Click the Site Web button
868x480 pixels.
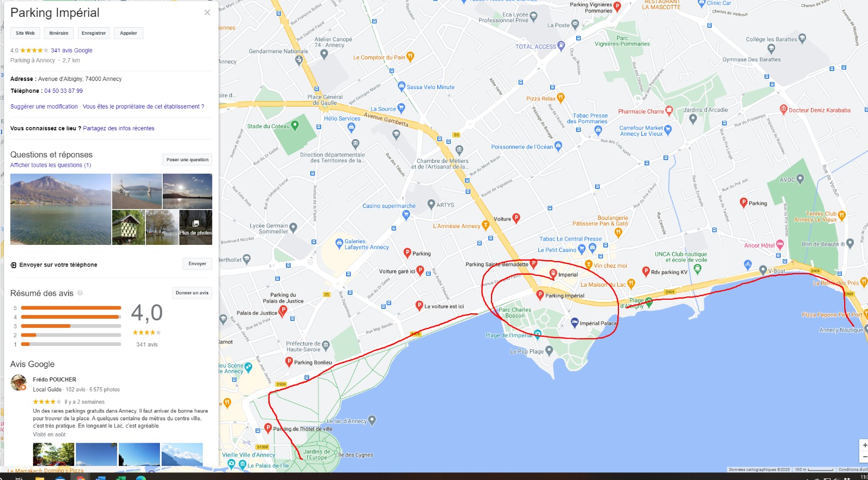(25, 33)
